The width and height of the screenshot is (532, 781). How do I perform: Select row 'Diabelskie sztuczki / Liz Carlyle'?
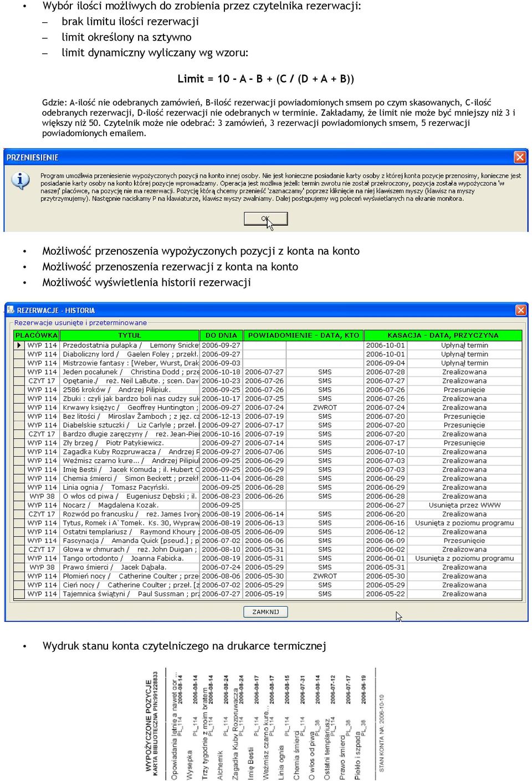267,425
